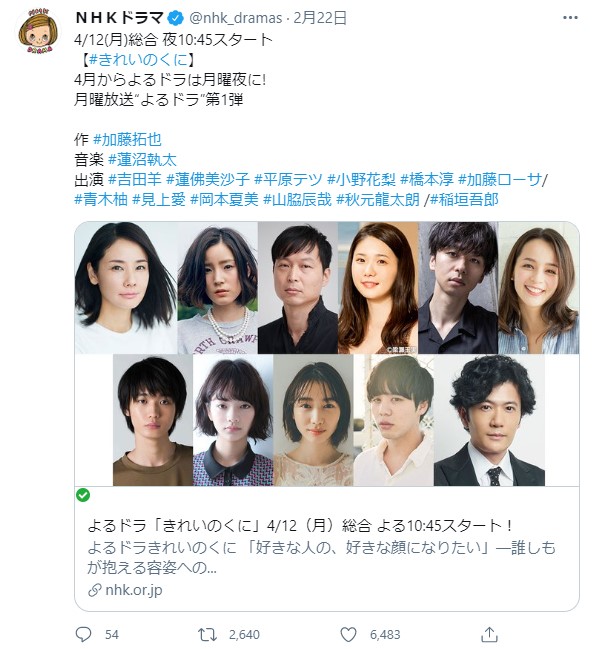
Task: Open the share upload icon
Action: [x=490, y=634]
